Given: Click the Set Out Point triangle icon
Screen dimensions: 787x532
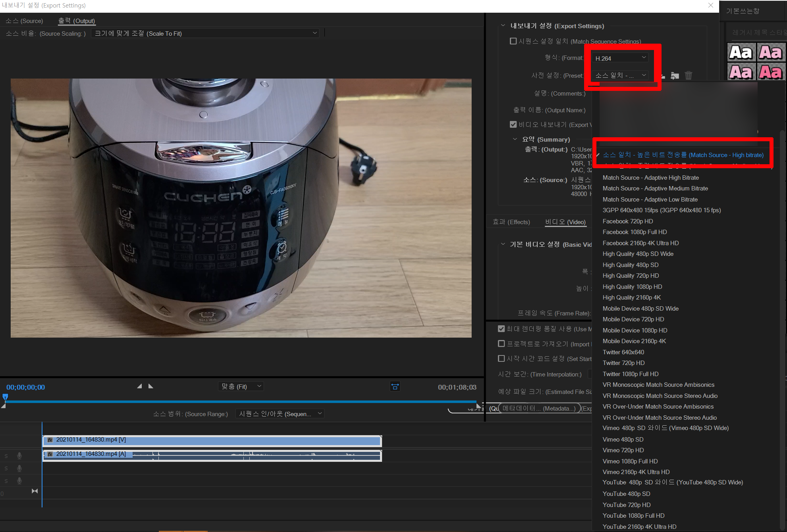Looking at the screenshot, I should [x=150, y=386].
